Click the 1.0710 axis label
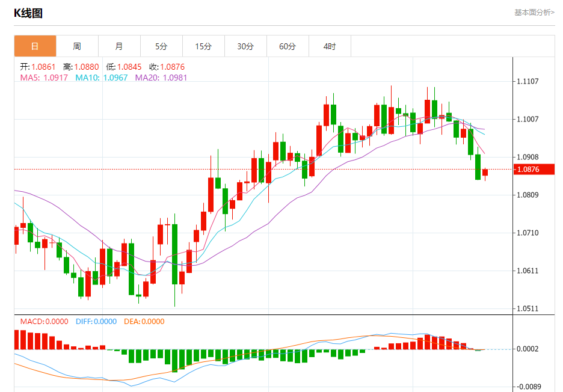 coord(528,233)
